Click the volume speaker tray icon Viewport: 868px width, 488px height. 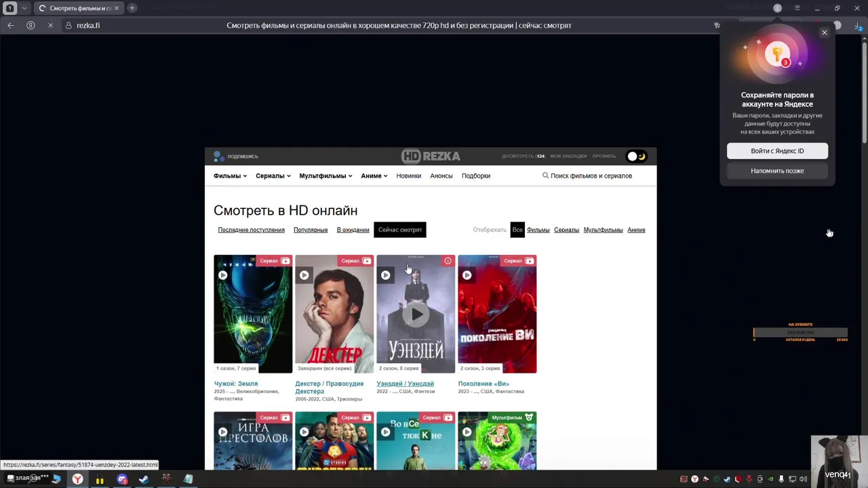[803, 479]
